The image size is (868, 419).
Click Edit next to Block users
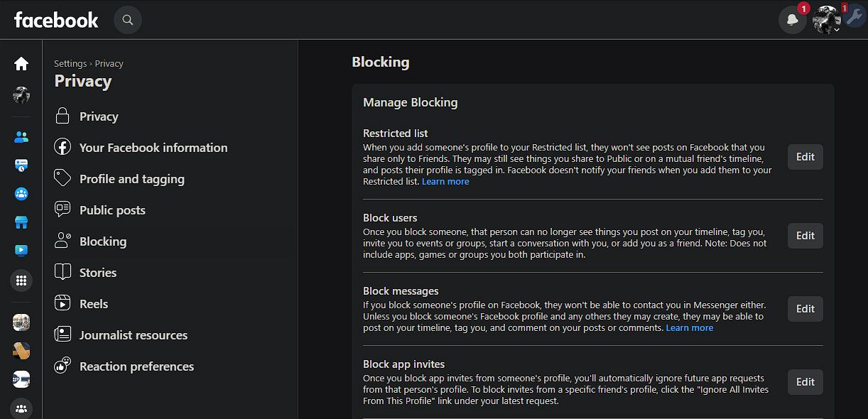[805, 236]
